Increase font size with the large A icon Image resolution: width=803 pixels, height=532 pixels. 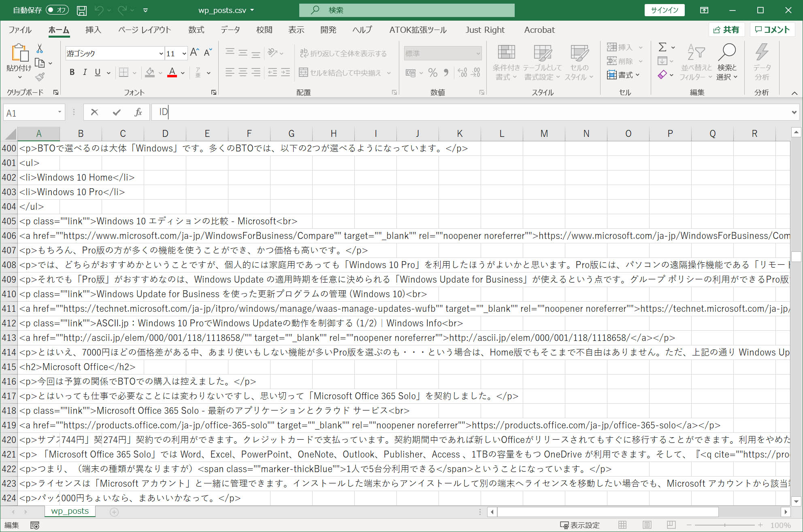[194, 53]
